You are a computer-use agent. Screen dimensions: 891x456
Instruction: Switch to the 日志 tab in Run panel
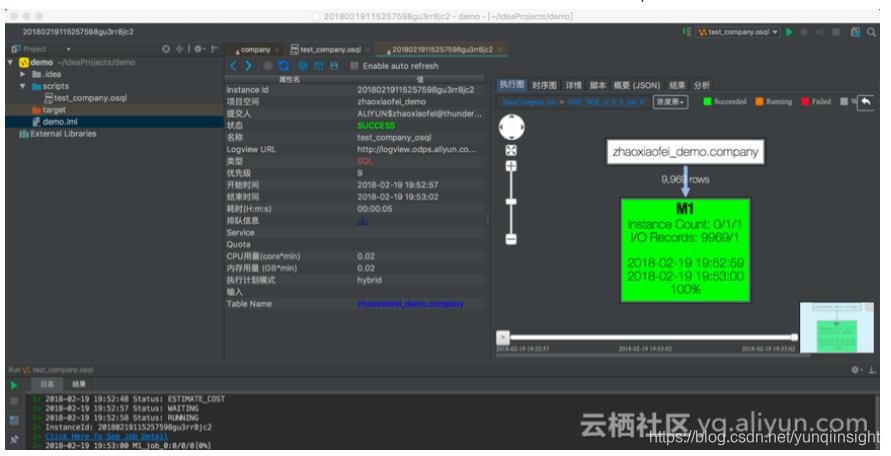47,384
